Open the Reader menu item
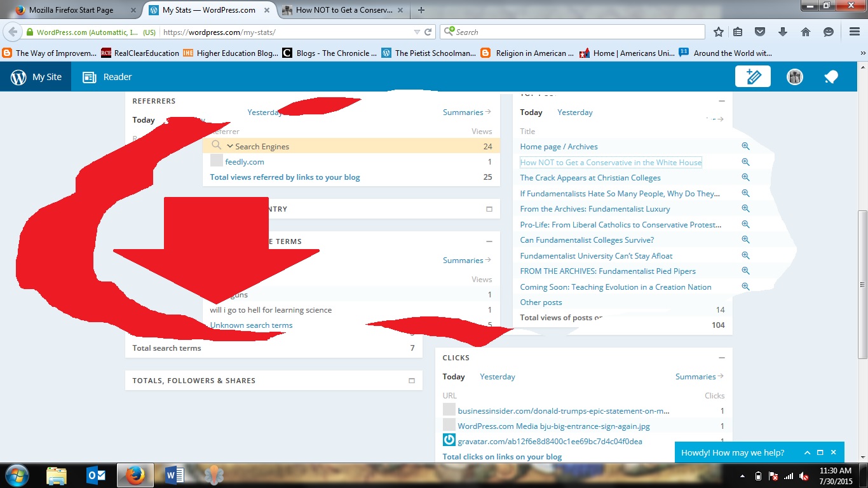Viewport: 868px width, 488px height. [107, 77]
